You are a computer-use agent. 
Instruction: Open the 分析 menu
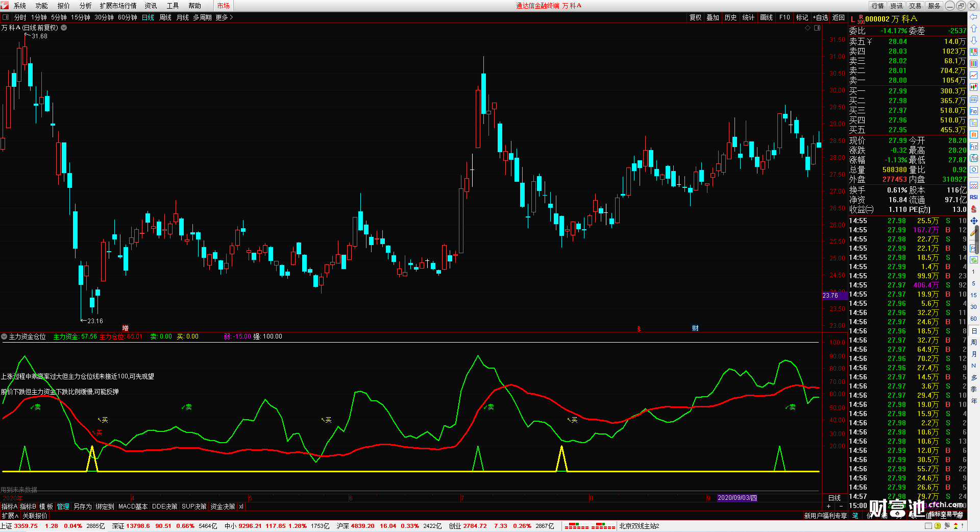(86, 6)
